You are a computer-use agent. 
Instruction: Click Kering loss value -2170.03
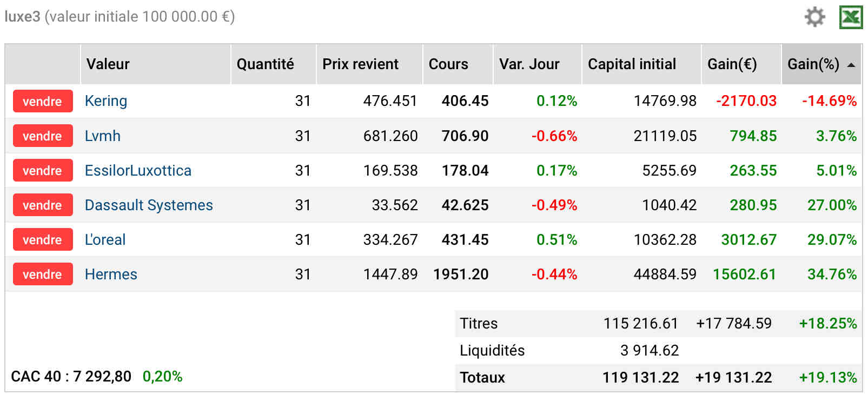click(x=746, y=101)
